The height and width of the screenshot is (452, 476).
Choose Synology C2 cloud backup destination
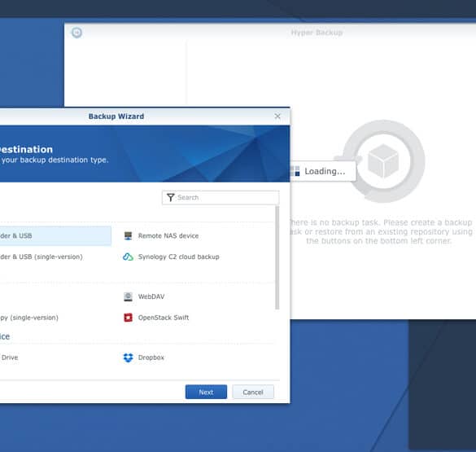[178, 257]
